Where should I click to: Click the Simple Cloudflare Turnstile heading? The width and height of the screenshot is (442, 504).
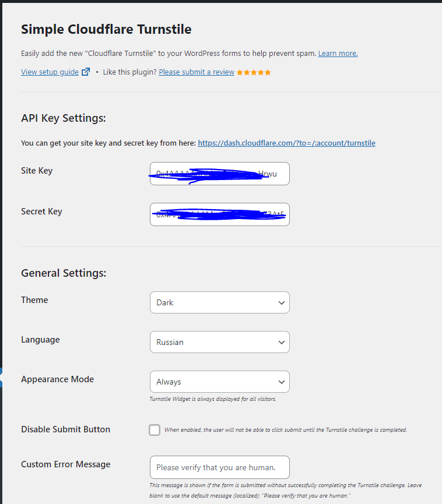point(106,29)
